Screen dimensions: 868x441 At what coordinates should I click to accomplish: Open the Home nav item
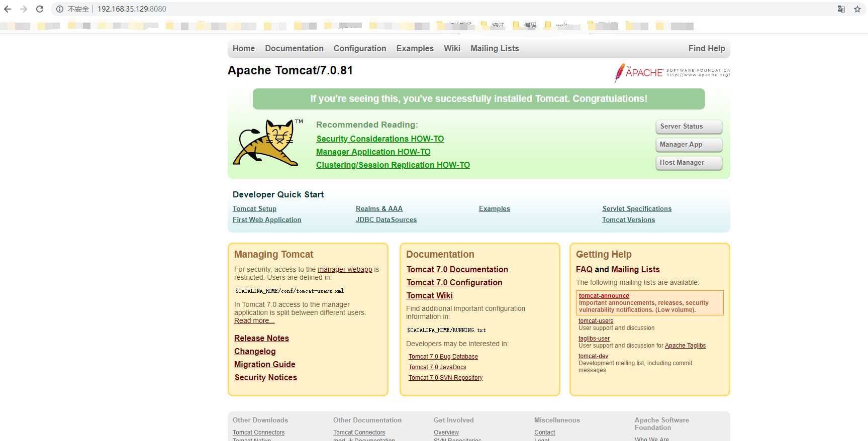pos(244,48)
